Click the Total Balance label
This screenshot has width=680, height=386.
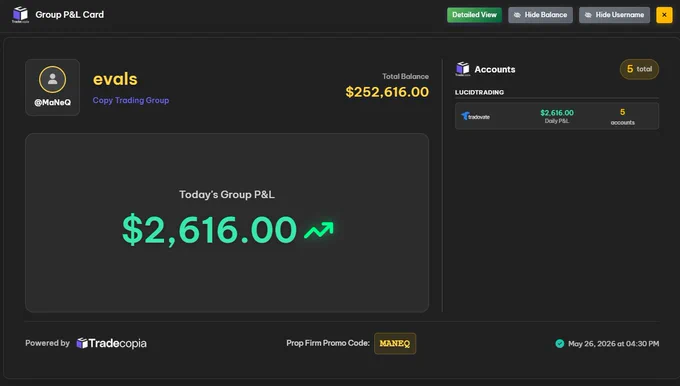click(405, 76)
